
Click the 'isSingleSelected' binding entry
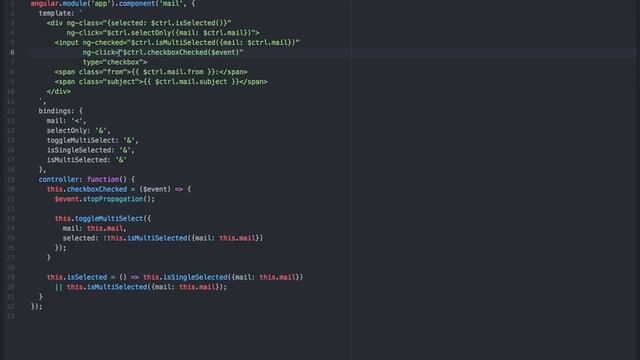[91, 150]
